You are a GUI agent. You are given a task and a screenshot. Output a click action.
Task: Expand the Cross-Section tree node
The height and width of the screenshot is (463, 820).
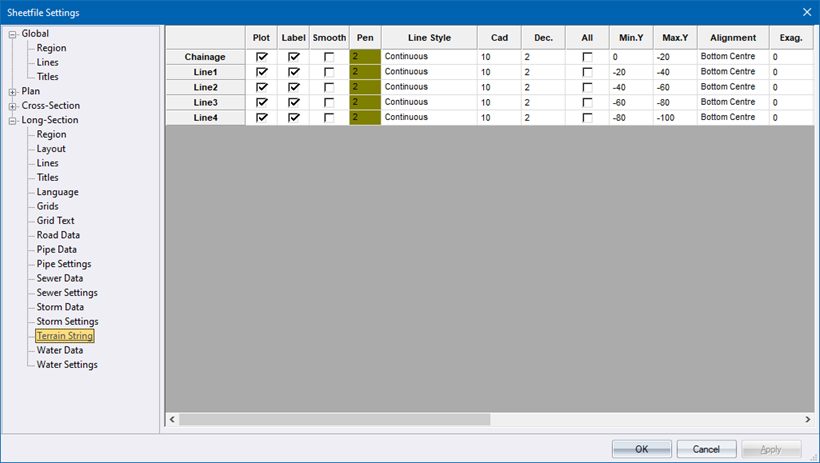[x=13, y=106]
